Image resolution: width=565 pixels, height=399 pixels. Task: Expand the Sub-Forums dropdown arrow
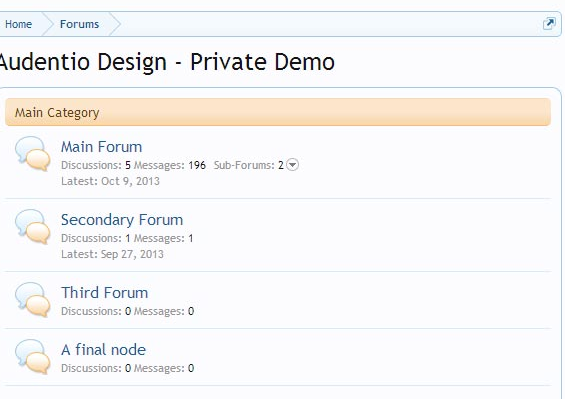(292, 165)
